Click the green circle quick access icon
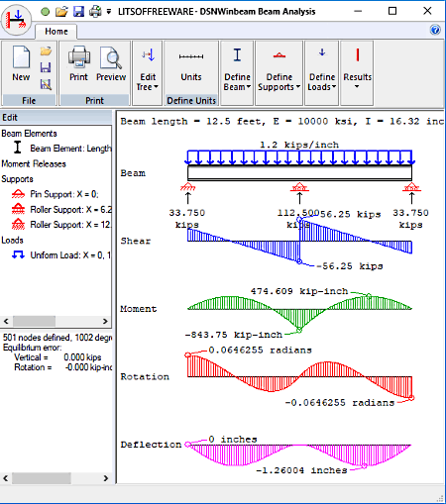The width and height of the screenshot is (446, 504). [x=46, y=12]
